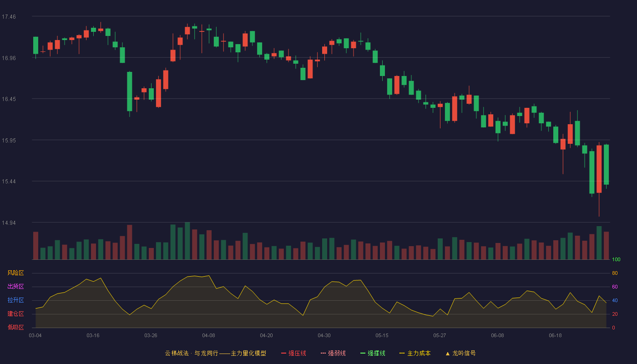Viewport: 637px width, 364px height.
Task: Click the 16.96 price axis label
Action: click(9, 58)
